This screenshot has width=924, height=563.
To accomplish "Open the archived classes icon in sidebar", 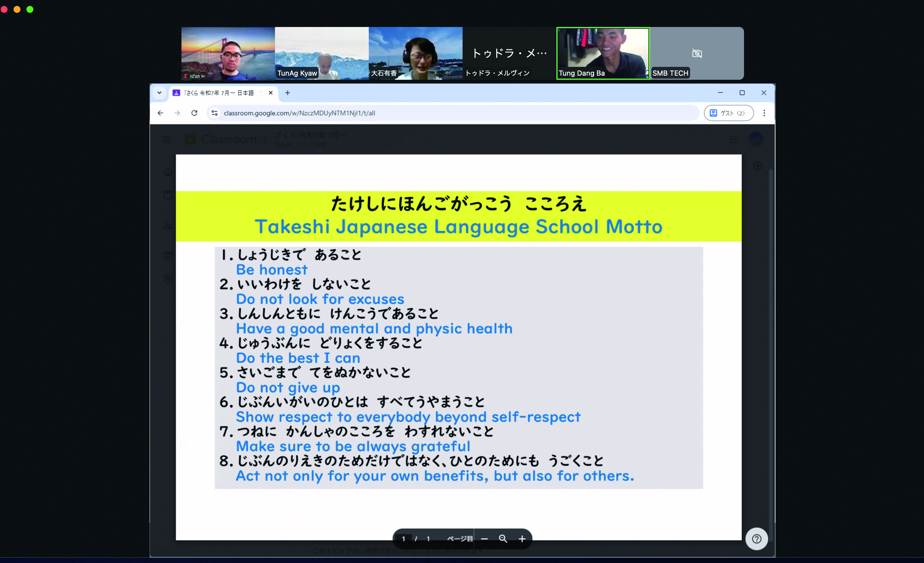I will tap(168, 256).
